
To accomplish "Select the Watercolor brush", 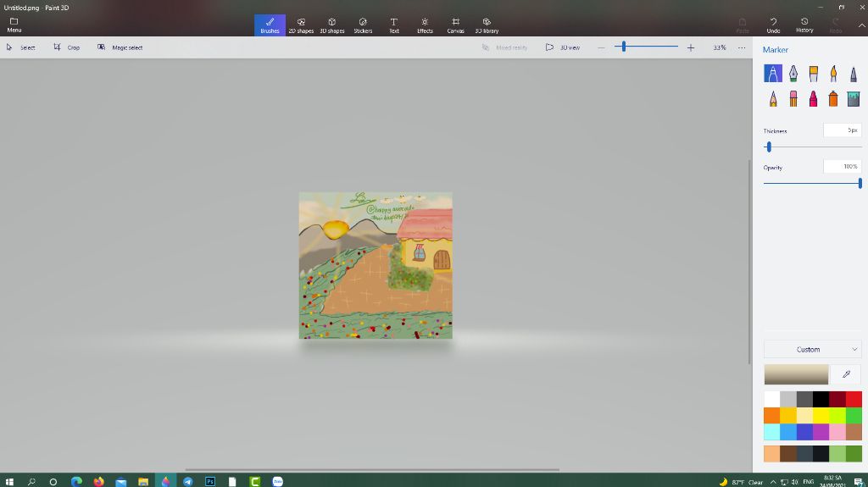I will pos(833,73).
